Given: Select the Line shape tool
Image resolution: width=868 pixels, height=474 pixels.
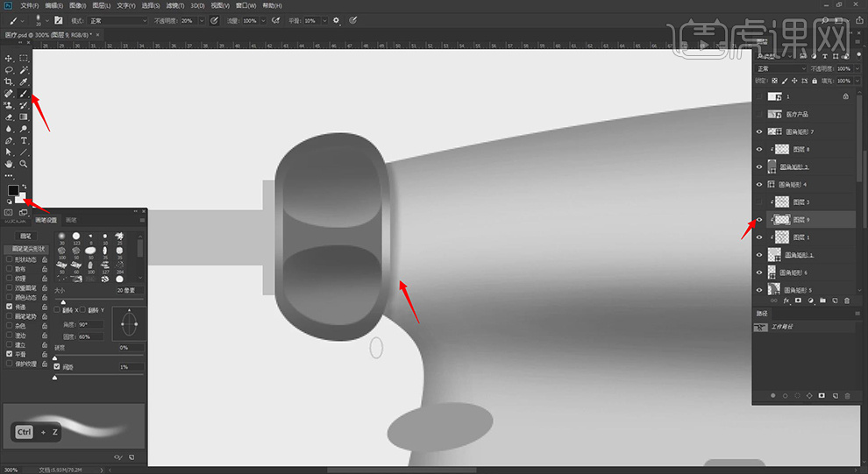Looking at the screenshot, I should click(24, 152).
